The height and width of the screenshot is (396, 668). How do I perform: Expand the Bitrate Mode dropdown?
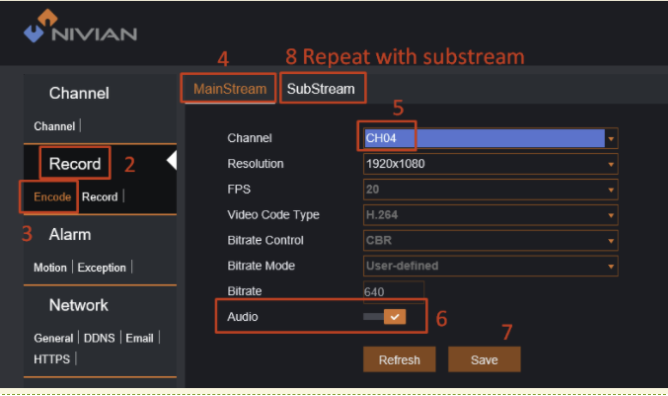(x=490, y=266)
